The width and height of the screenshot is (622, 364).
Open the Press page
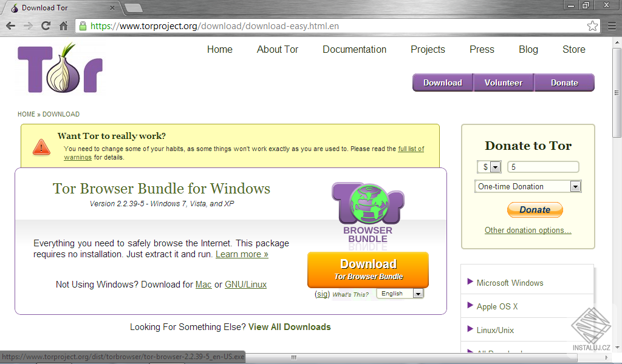[x=482, y=50]
